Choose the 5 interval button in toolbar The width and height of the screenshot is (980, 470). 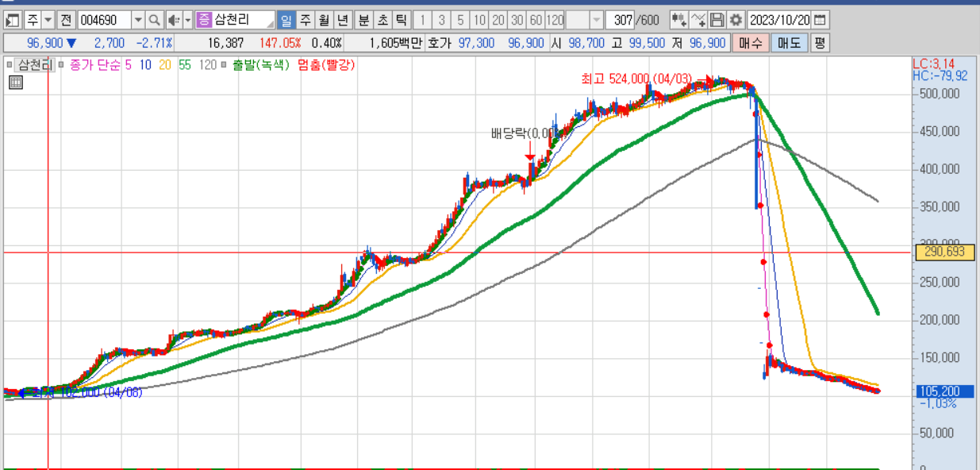(460, 20)
